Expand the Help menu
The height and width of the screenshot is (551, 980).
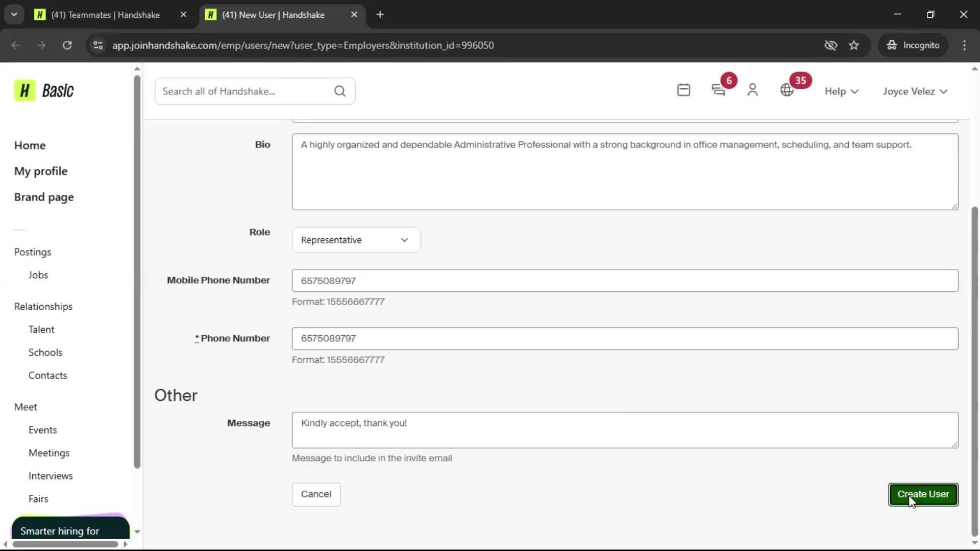(841, 91)
